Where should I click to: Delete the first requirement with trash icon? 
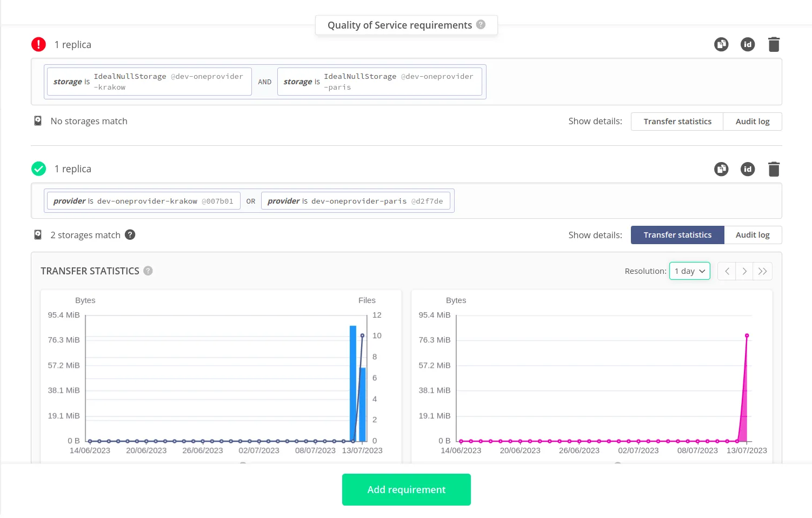click(774, 44)
